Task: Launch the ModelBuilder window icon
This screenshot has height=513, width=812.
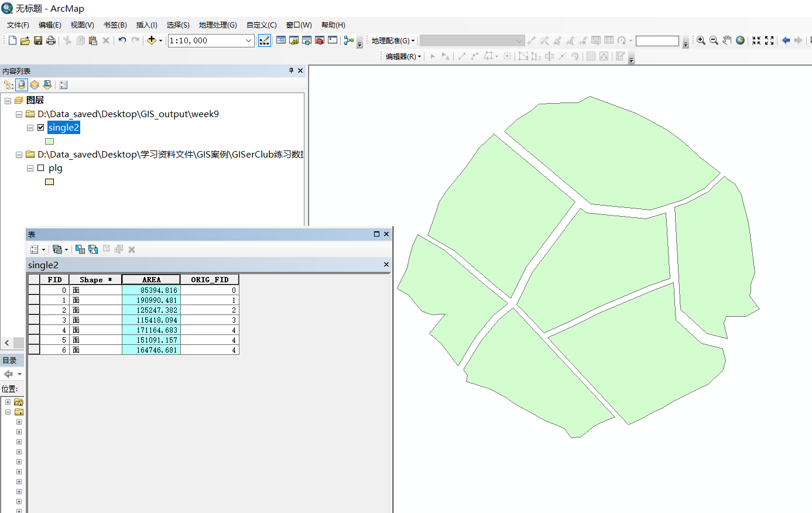Action: pyautogui.click(x=349, y=40)
